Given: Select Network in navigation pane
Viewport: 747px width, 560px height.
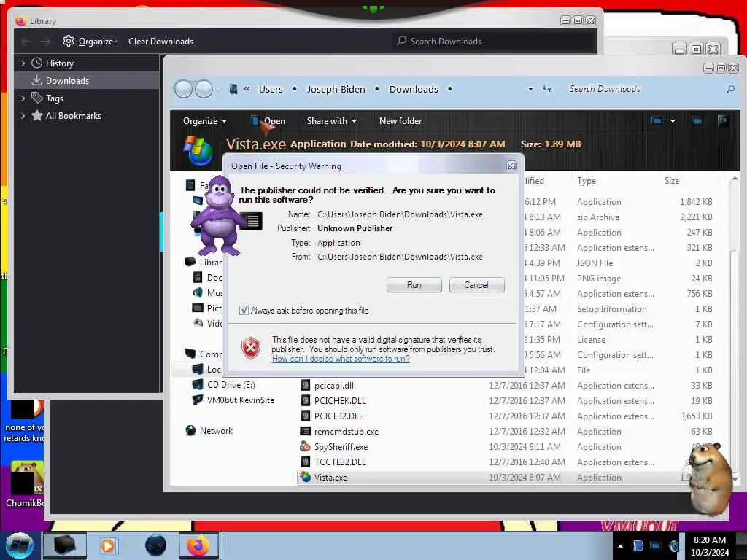Looking at the screenshot, I should pos(216,430).
